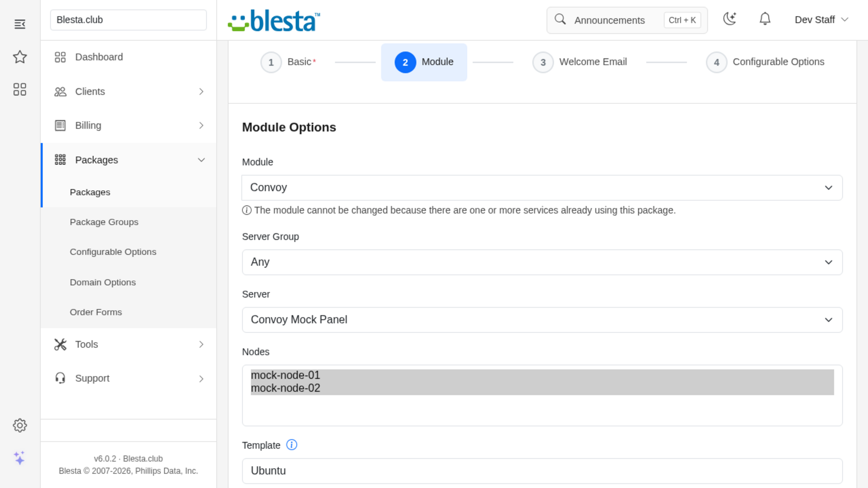The height and width of the screenshot is (488, 868).
Task: Select mock-node-01 in Nodes list
Action: click(542, 375)
